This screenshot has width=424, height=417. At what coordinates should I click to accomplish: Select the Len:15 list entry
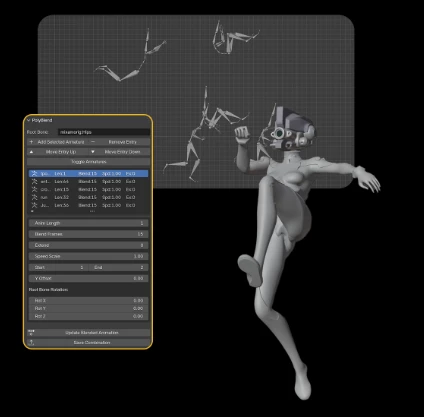(x=88, y=189)
